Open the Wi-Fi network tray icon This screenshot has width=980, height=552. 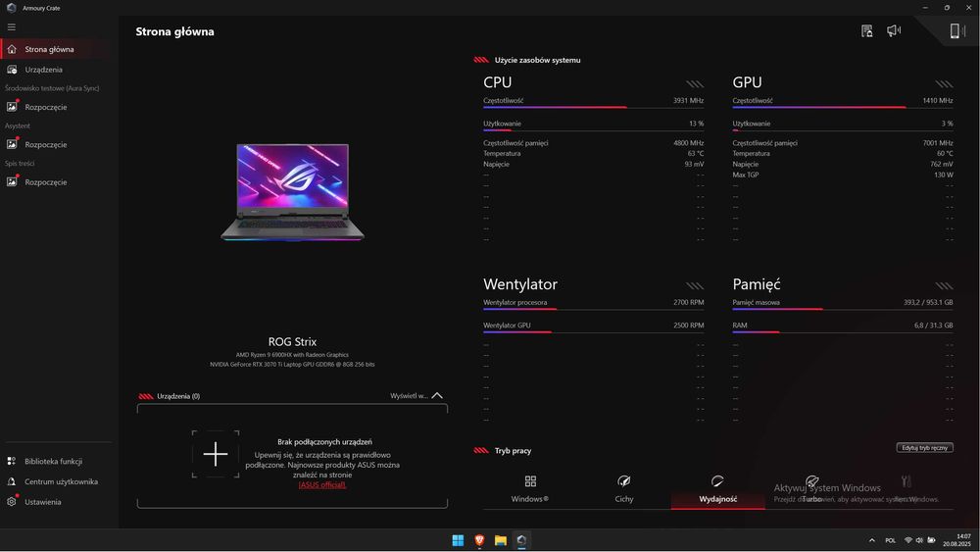coord(908,540)
